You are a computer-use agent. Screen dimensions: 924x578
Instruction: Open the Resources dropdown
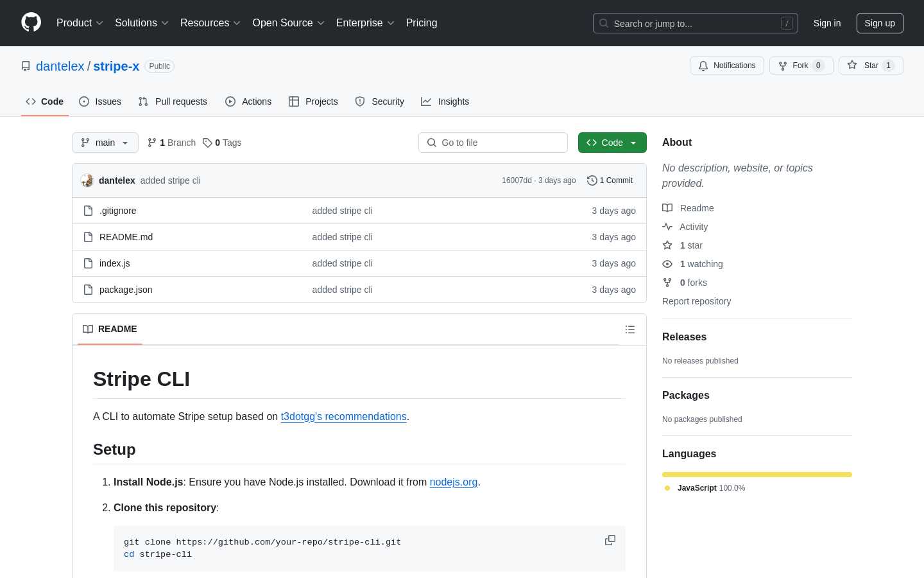coord(210,23)
